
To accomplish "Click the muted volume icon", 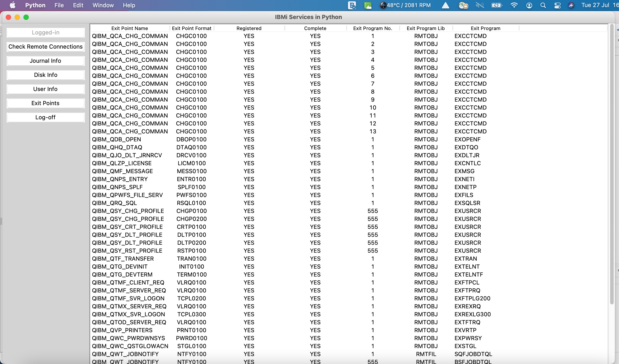I will coord(480,5).
